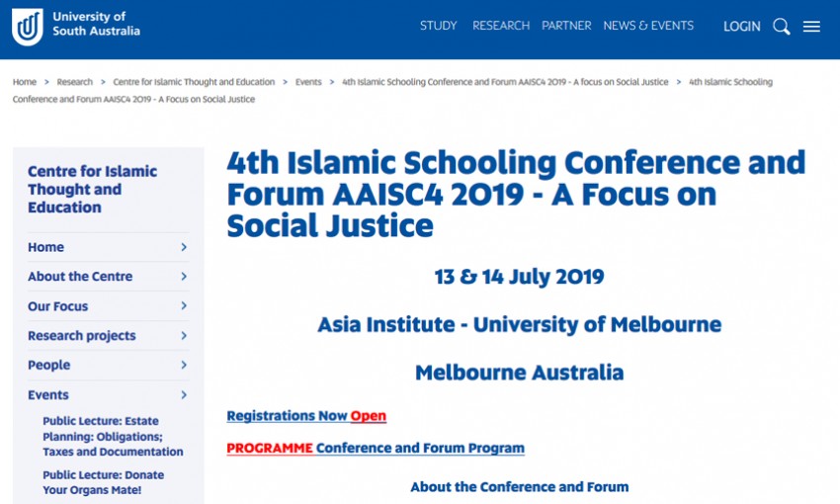Expand the Our Focus chevron
Viewport: 840px width, 504px height.
(184, 306)
